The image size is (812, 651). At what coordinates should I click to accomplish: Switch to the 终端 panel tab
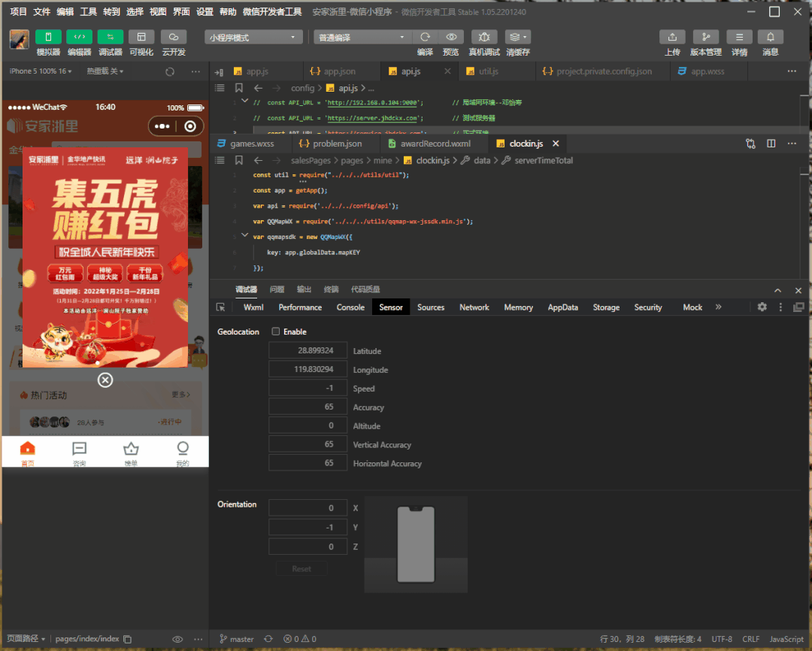point(331,289)
